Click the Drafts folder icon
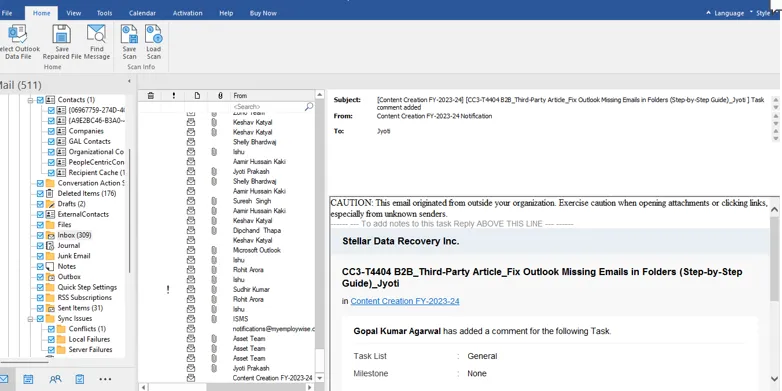 pos(50,204)
